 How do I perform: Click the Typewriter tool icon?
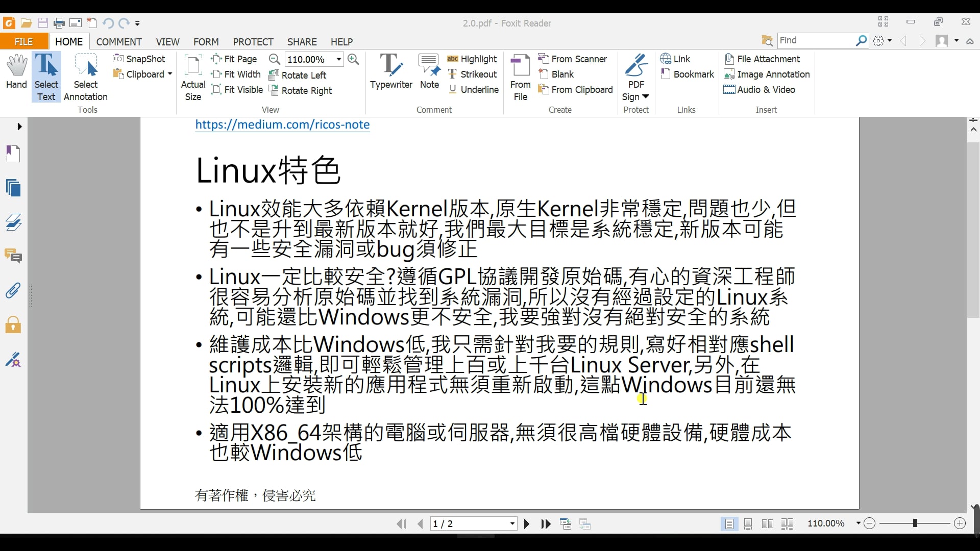tap(391, 65)
